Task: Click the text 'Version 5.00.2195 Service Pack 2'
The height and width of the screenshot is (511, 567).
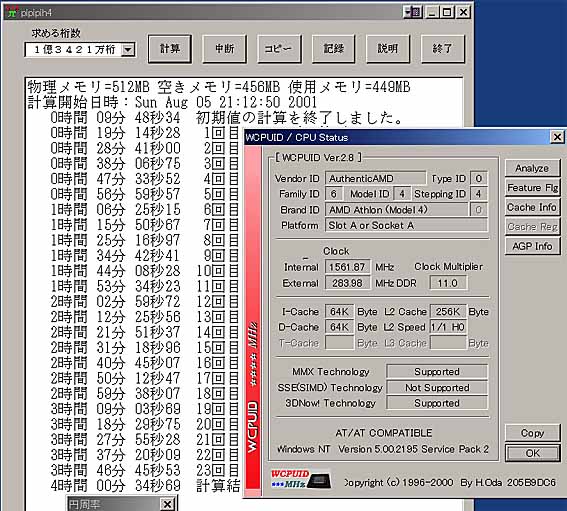Action: (413, 449)
